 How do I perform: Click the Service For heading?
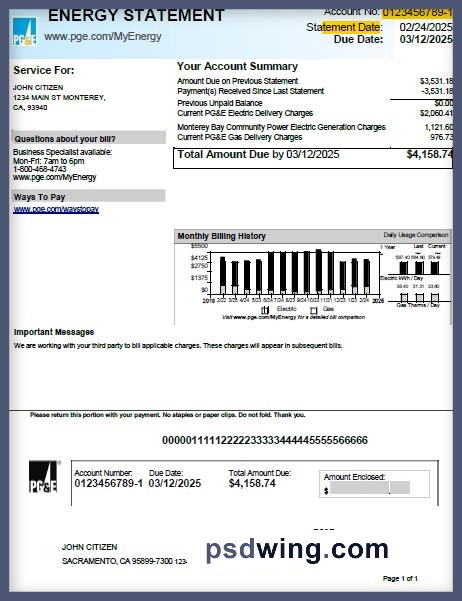pos(44,70)
